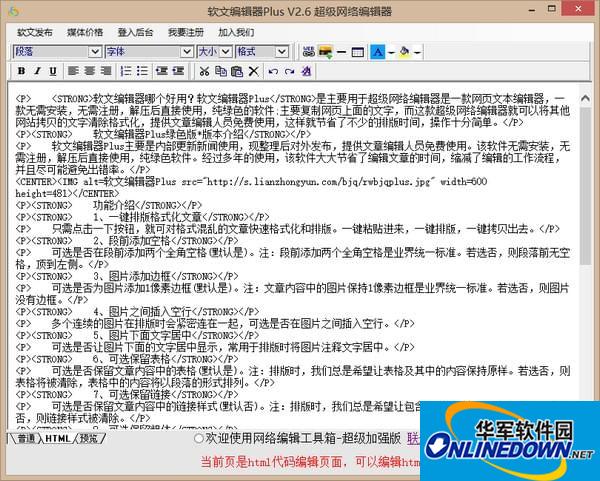Click the IMG src URL line
Screen dimensions: 600x481
point(251,181)
